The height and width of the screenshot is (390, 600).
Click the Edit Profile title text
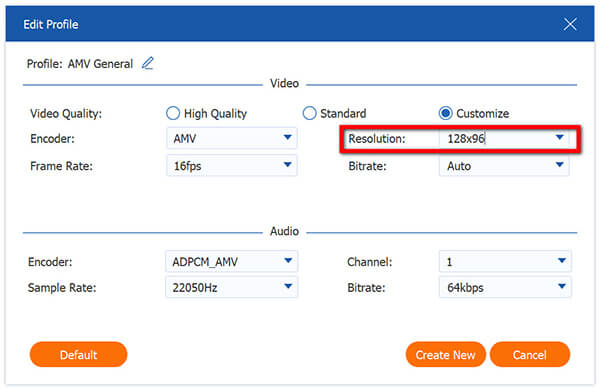click(51, 24)
